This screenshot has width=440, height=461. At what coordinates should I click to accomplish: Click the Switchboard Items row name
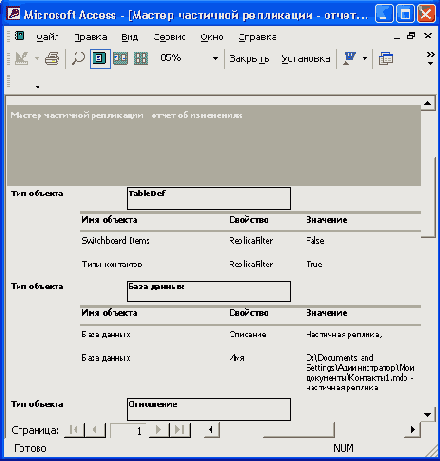coord(115,241)
